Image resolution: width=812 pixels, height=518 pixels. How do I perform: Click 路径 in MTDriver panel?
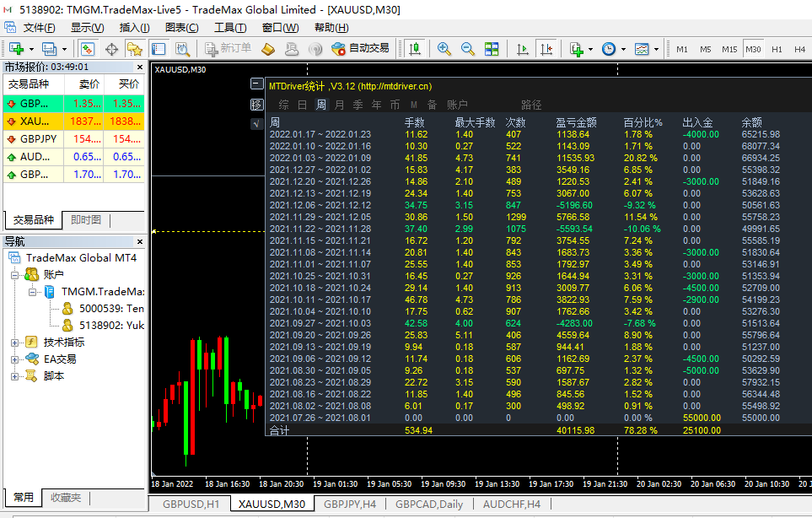(531, 105)
